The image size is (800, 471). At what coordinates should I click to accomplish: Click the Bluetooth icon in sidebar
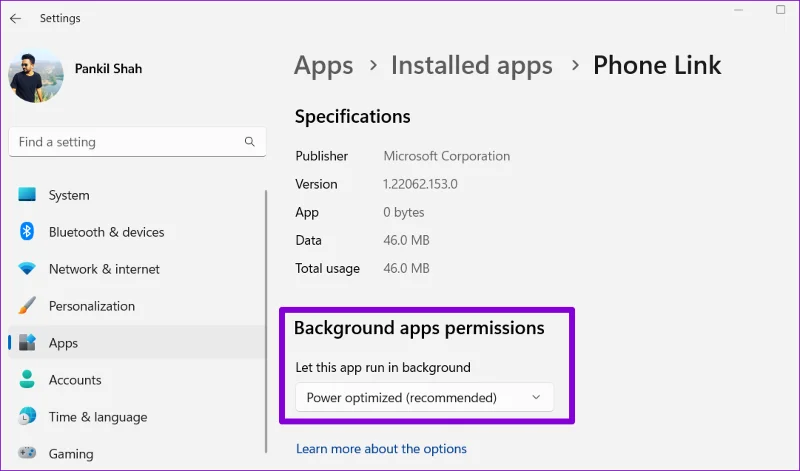[x=27, y=232]
